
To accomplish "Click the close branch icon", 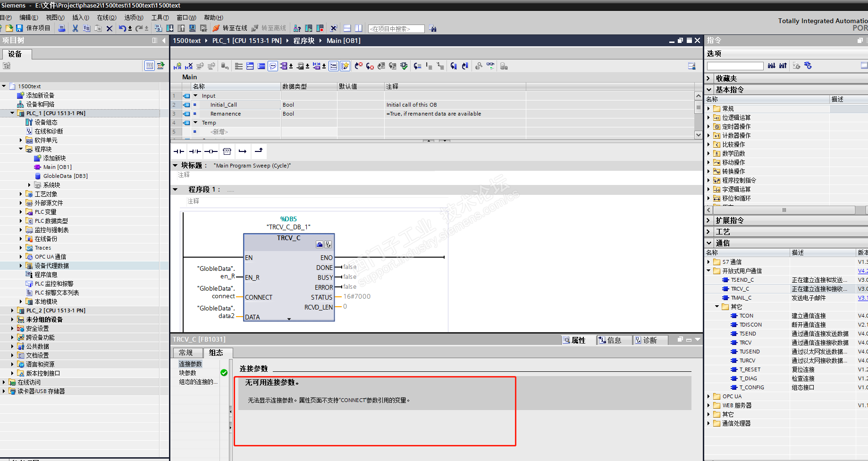I will (x=259, y=151).
